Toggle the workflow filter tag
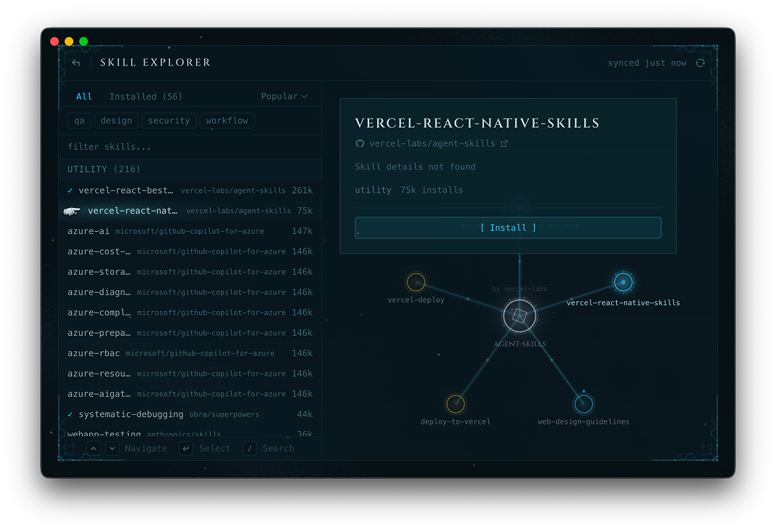 point(227,121)
